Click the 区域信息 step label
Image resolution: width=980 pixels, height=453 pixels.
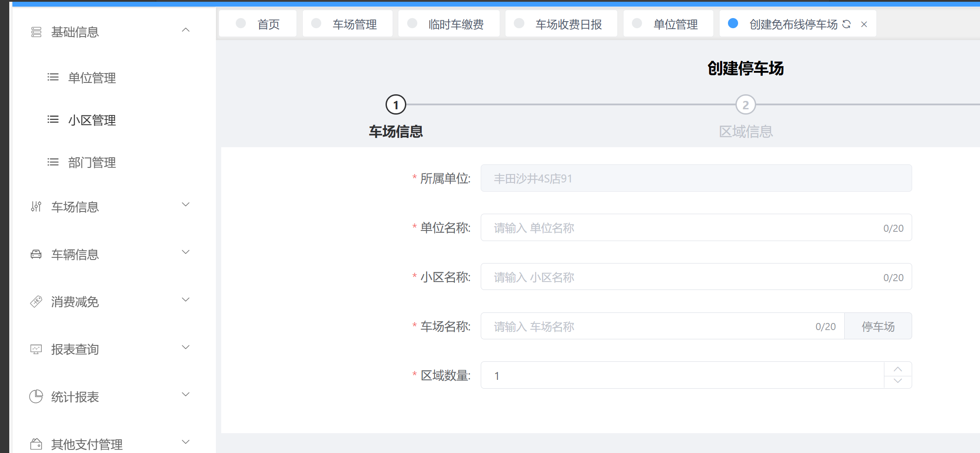pyautogui.click(x=746, y=131)
